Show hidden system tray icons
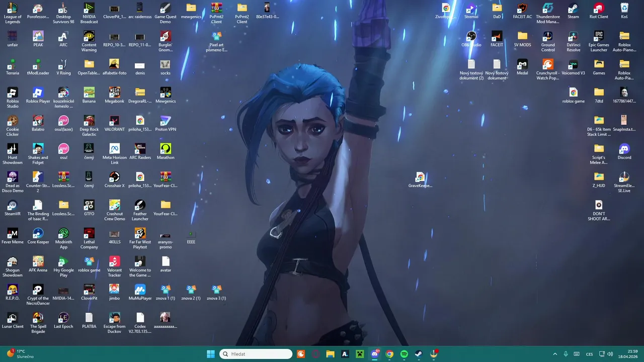 point(555,354)
